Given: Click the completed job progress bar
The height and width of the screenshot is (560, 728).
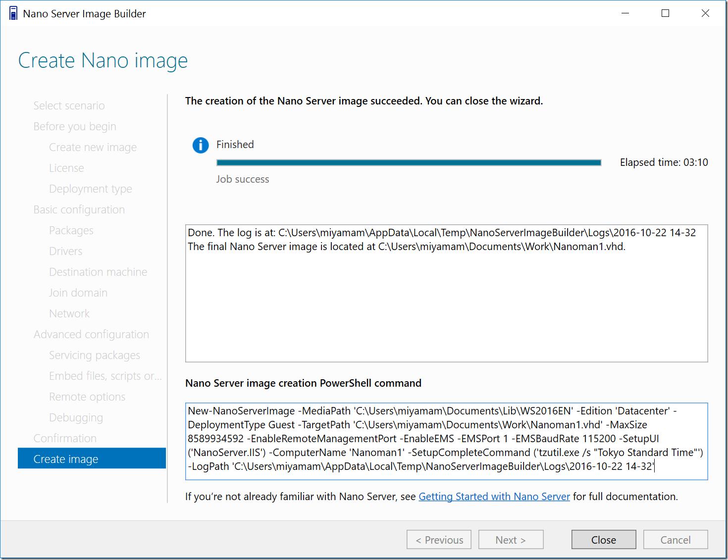Looking at the screenshot, I should 409,162.
